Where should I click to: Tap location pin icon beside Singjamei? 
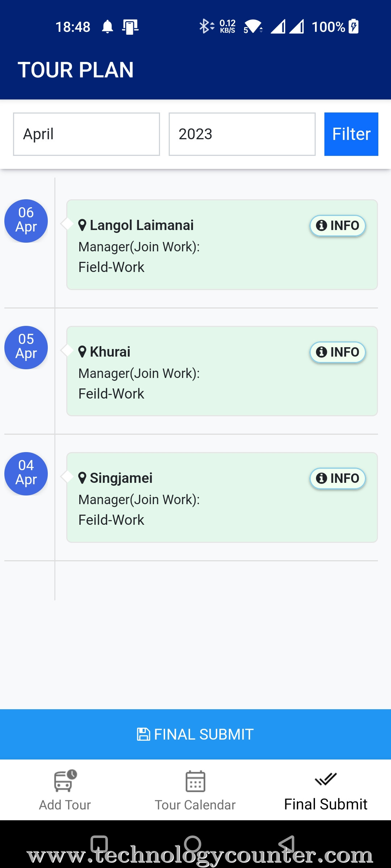(x=82, y=478)
